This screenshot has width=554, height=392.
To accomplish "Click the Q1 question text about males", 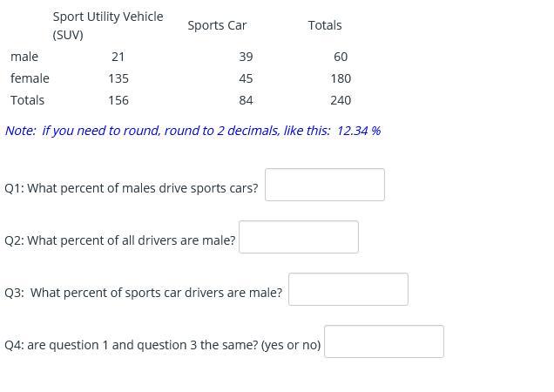I will [x=132, y=188].
